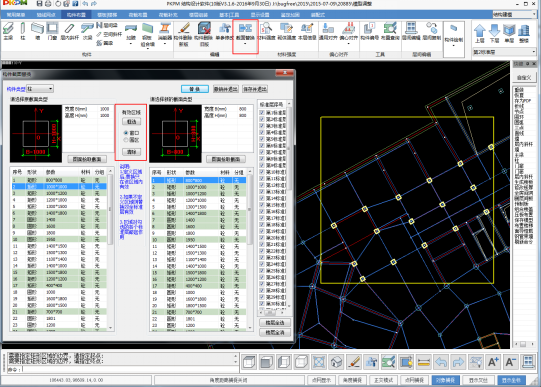The width and height of the screenshot is (541, 387).
Task: Click the print icon in title bar
Action: coord(48,4)
